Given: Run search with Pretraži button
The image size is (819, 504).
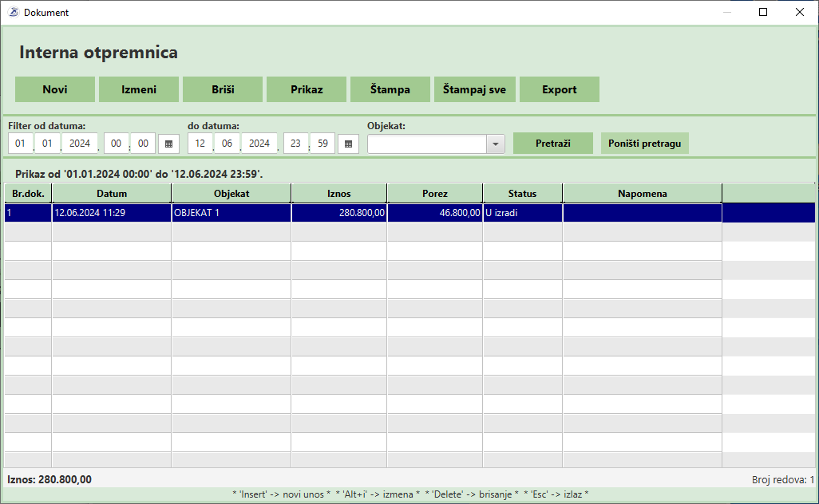Looking at the screenshot, I should pos(552,143).
